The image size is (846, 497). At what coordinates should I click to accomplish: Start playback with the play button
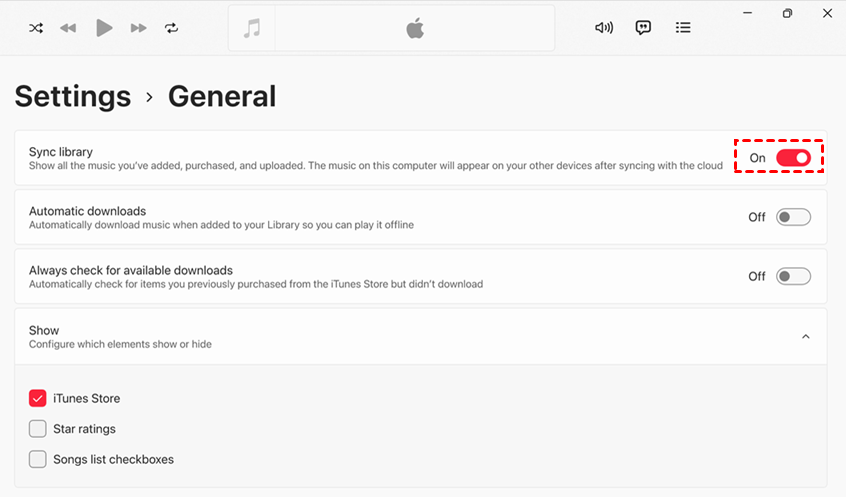[x=104, y=28]
